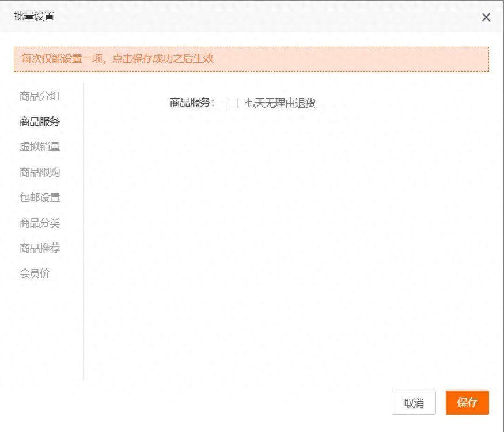Click empty sidebar space below 会员价
504x432 pixels.
coord(40,328)
